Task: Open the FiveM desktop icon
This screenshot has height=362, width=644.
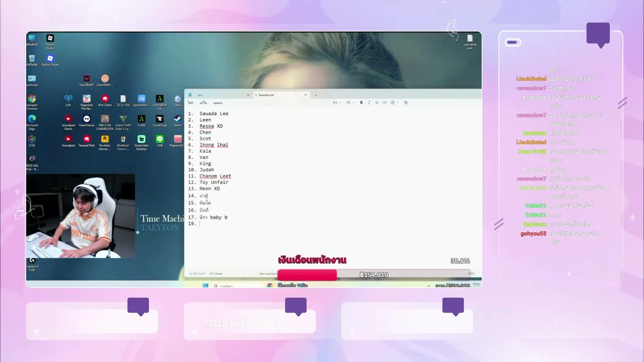Action: [x=141, y=121]
